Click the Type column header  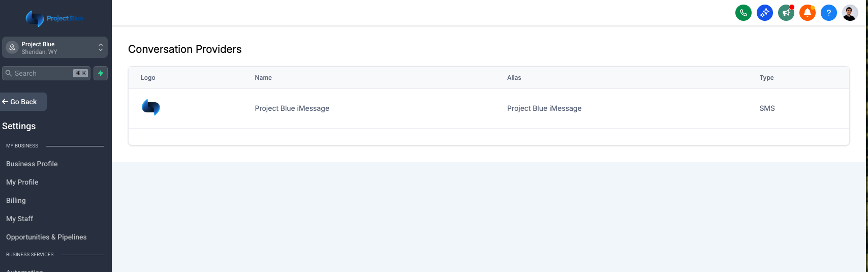pyautogui.click(x=766, y=78)
